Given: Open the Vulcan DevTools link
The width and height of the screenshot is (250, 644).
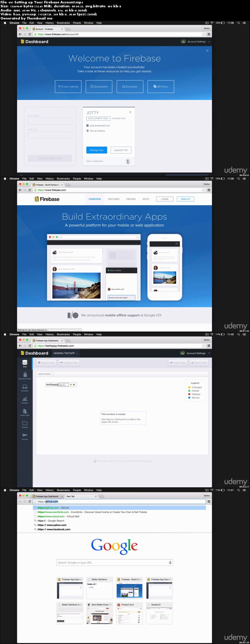Looking at the screenshot, I should click(x=147, y=461).
